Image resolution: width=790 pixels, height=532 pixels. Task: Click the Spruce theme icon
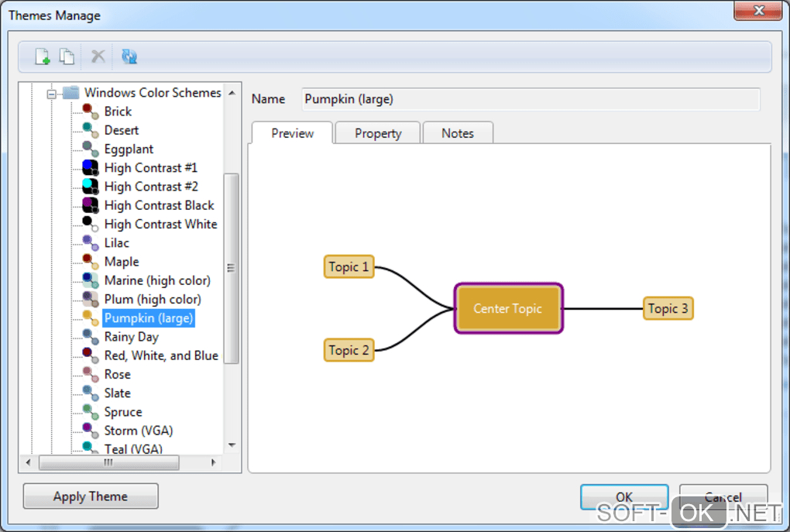(90, 412)
